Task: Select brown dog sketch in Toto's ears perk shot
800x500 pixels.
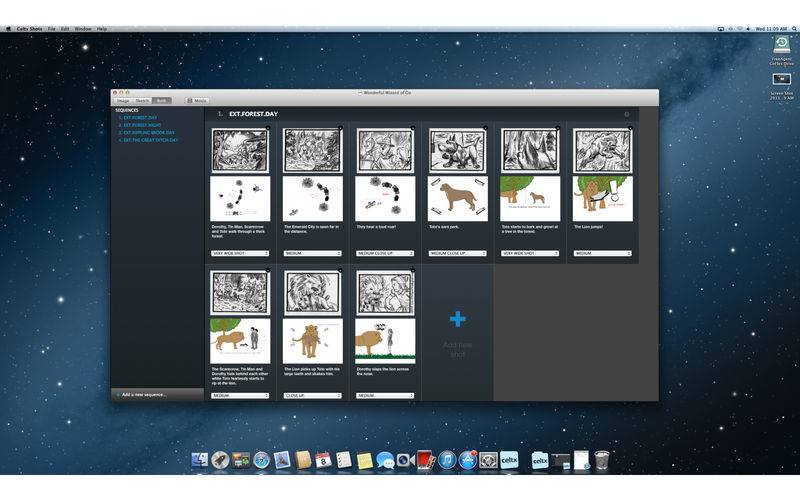Action: (x=457, y=198)
